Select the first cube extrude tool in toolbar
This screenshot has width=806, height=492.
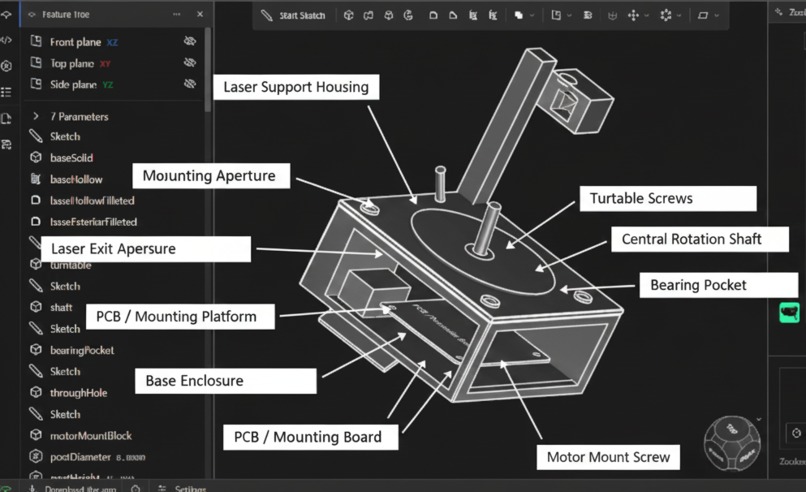pyautogui.click(x=349, y=15)
